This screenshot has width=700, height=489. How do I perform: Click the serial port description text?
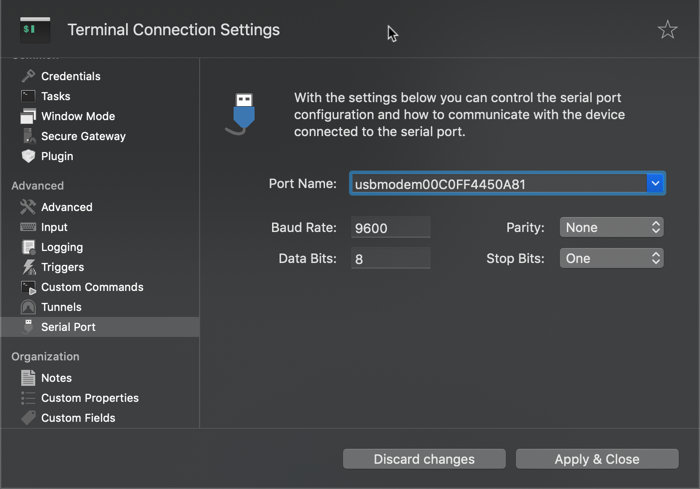click(x=459, y=114)
